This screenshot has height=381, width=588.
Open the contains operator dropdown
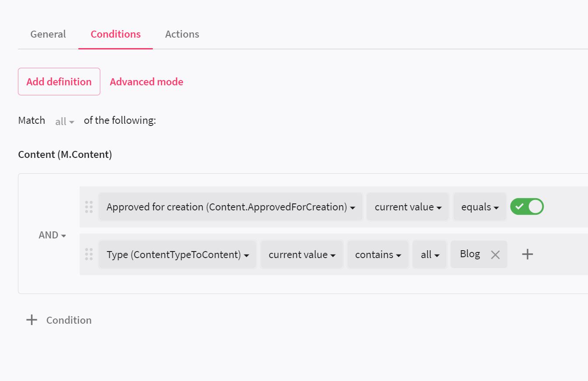click(377, 254)
